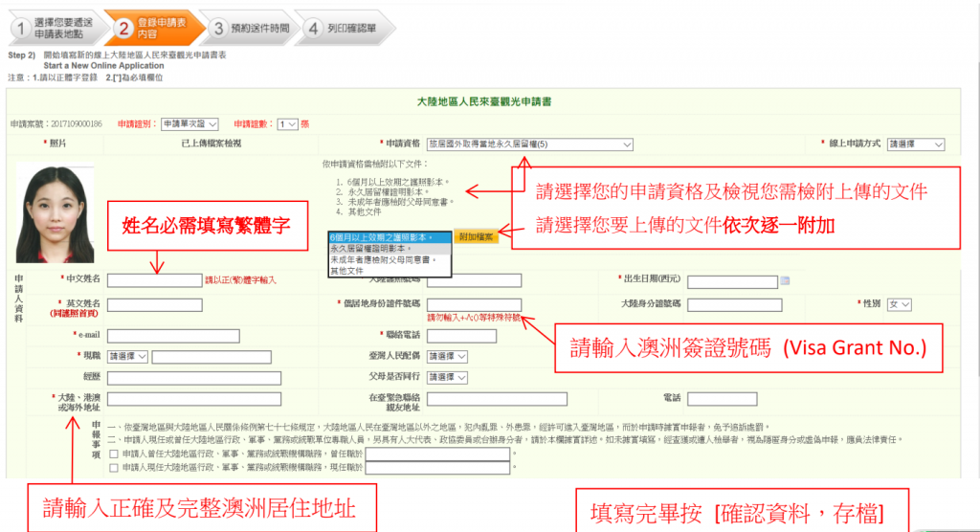The image size is (980, 532).
Task: Click the uploaded applicant photo thumbnail
Action: pyautogui.click(x=55, y=213)
